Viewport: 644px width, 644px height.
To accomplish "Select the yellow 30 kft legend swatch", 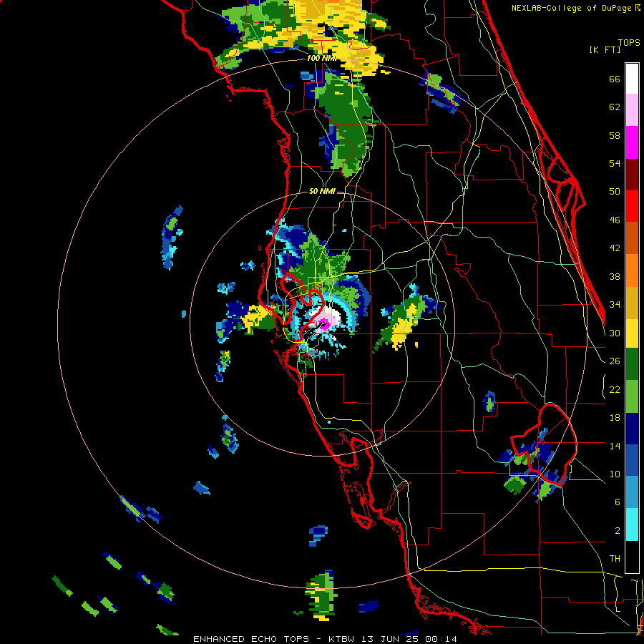I will point(632,333).
